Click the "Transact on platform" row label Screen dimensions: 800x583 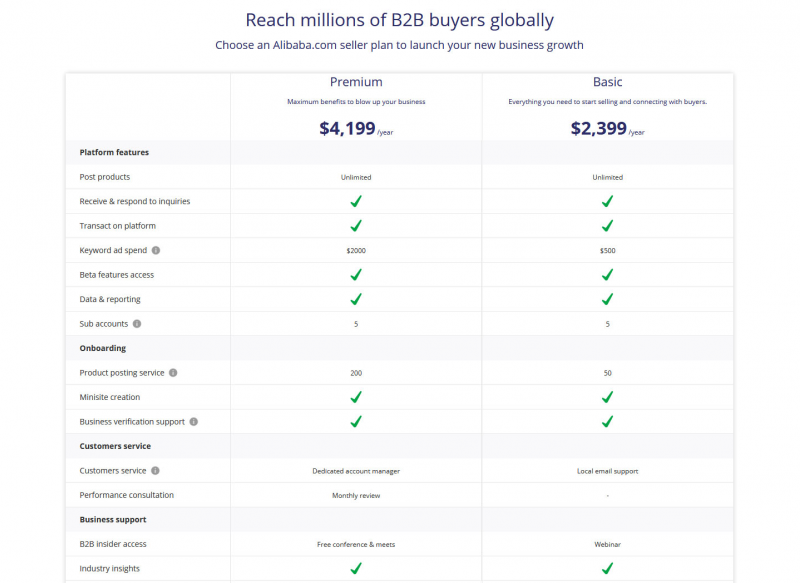tap(117, 226)
